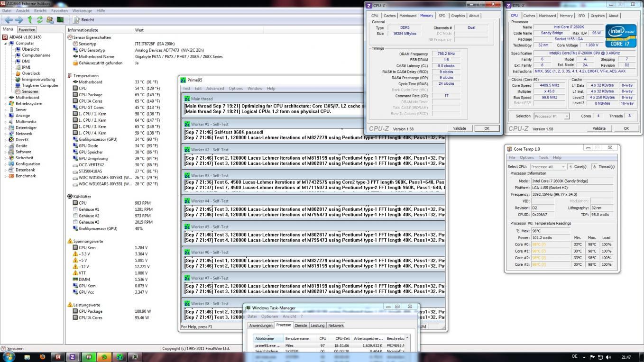Click the Back arrow in AIDA64 toolbar
The width and height of the screenshot is (644, 362).
point(8,20)
